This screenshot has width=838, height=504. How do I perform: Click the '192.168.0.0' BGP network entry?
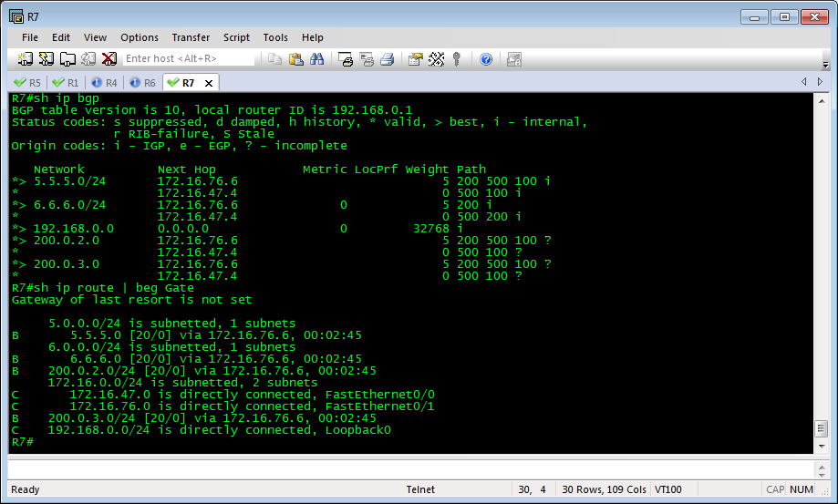[x=74, y=229]
